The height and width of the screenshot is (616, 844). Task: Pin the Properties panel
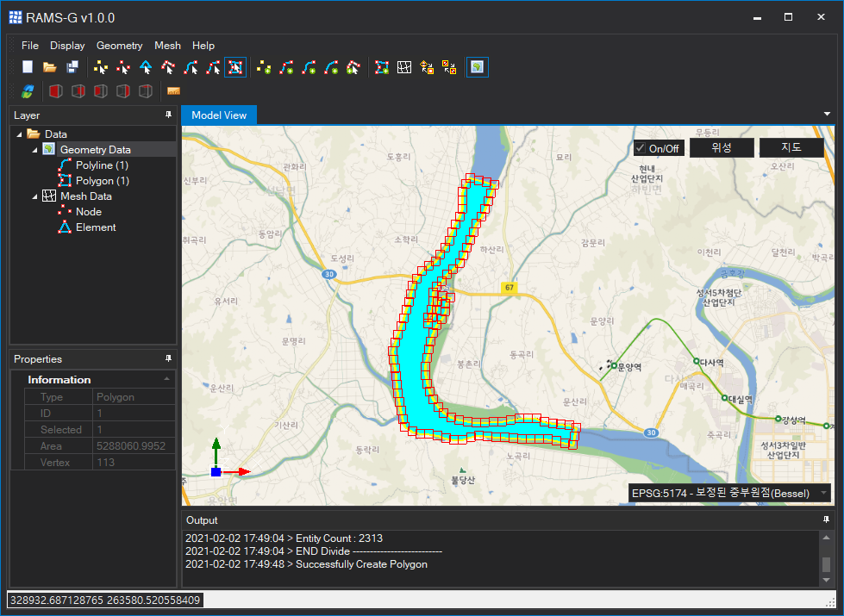click(168, 358)
